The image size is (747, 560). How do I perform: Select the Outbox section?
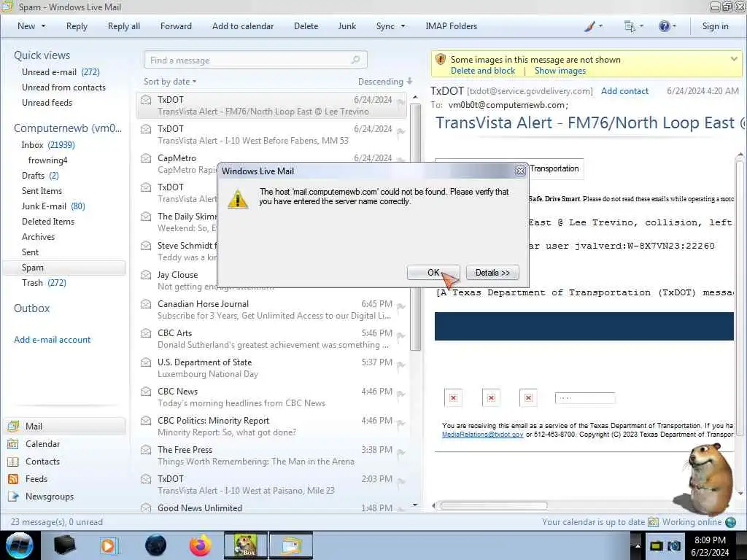coord(31,308)
